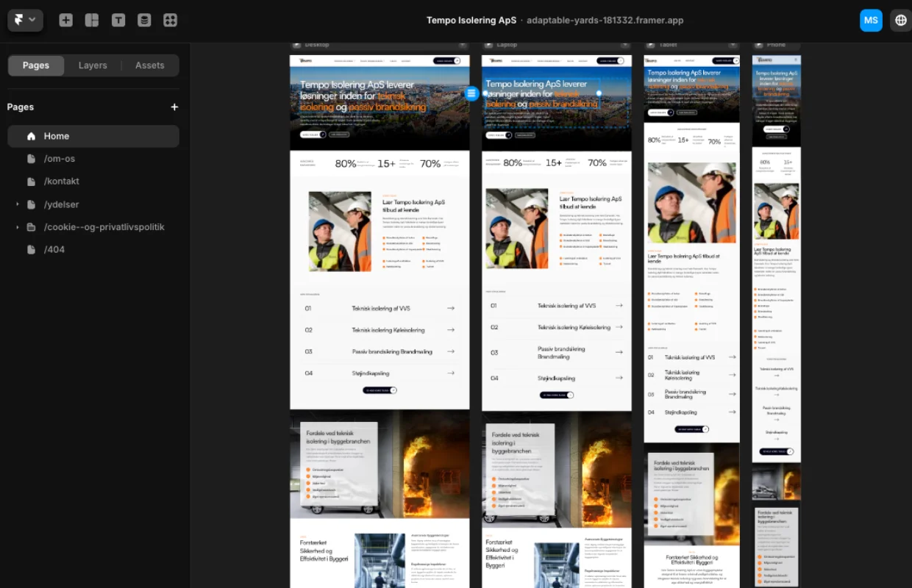
Task: Click arrow on the Teknisk isolering Køleisolering row in Laptop
Action: (x=619, y=327)
